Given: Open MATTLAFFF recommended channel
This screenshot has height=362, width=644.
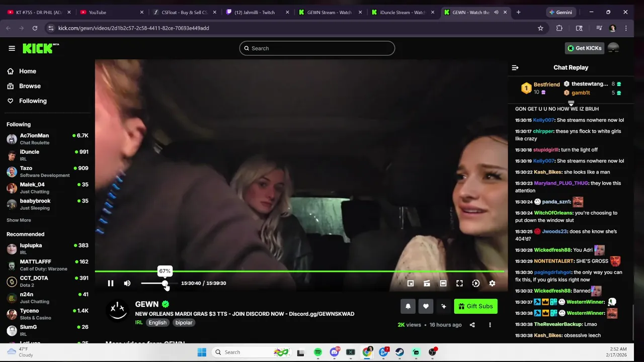Looking at the screenshot, I should coord(47,265).
